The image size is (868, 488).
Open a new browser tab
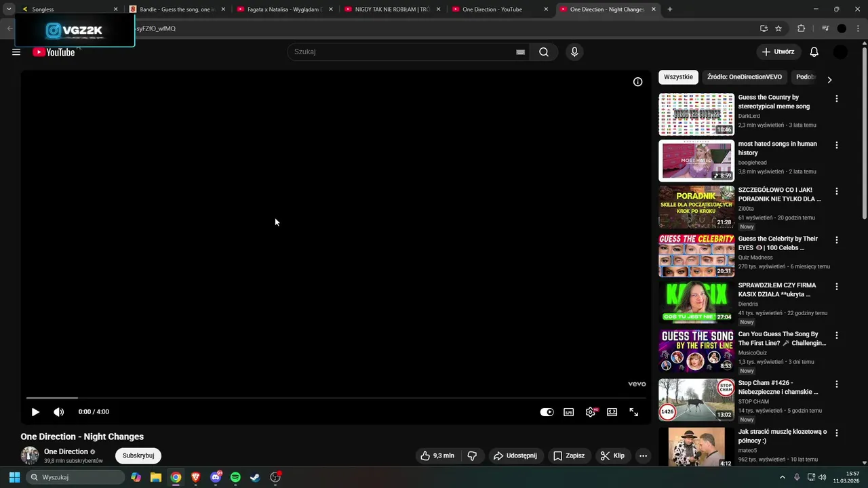point(670,9)
